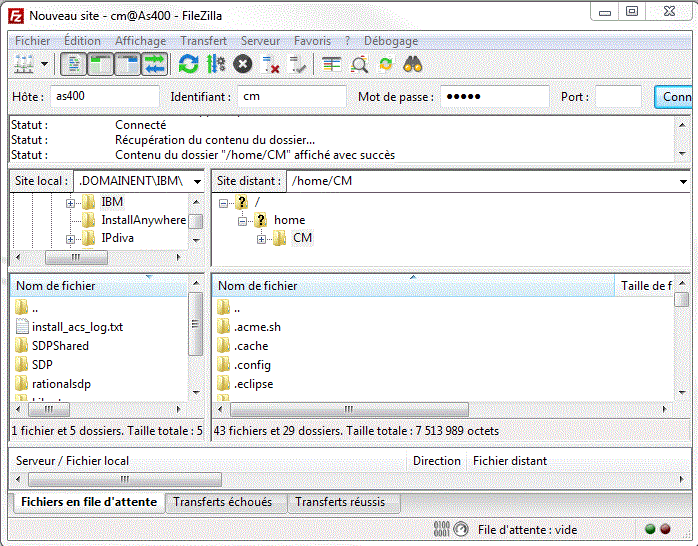Screen dimensions: 698x546
Task: Click the refresh file lists icon
Action: point(188,64)
